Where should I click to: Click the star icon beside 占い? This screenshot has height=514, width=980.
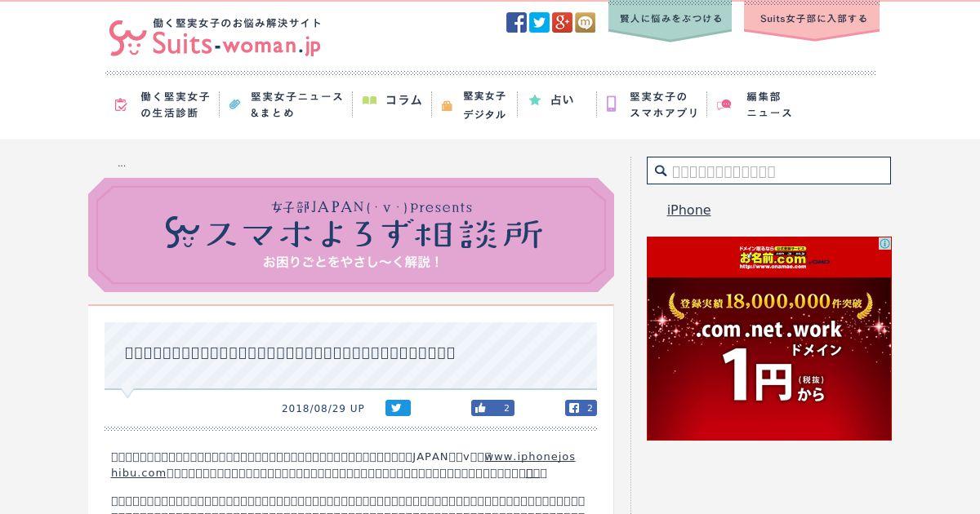tap(535, 100)
